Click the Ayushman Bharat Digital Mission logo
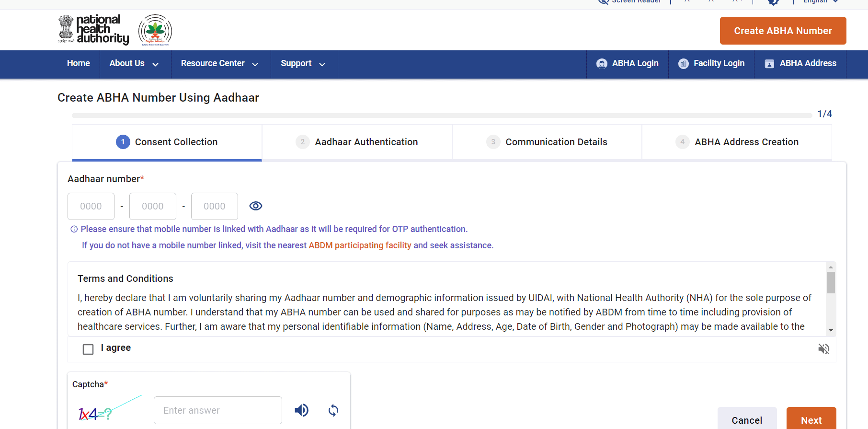This screenshot has height=429, width=868. tap(155, 30)
